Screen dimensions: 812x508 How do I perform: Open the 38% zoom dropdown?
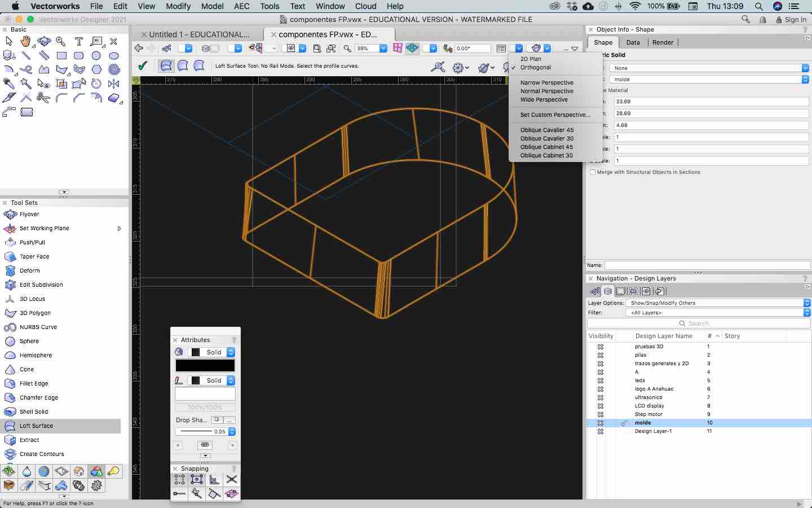[x=383, y=49]
